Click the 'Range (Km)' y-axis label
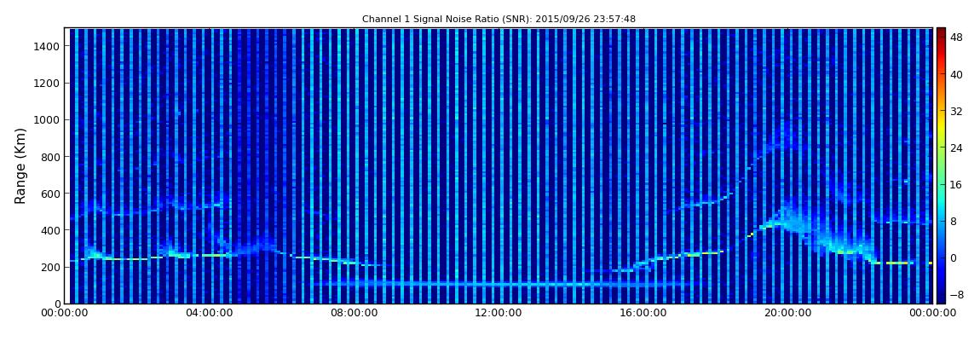The image size is (980, 347). click(x=20, y=165)
